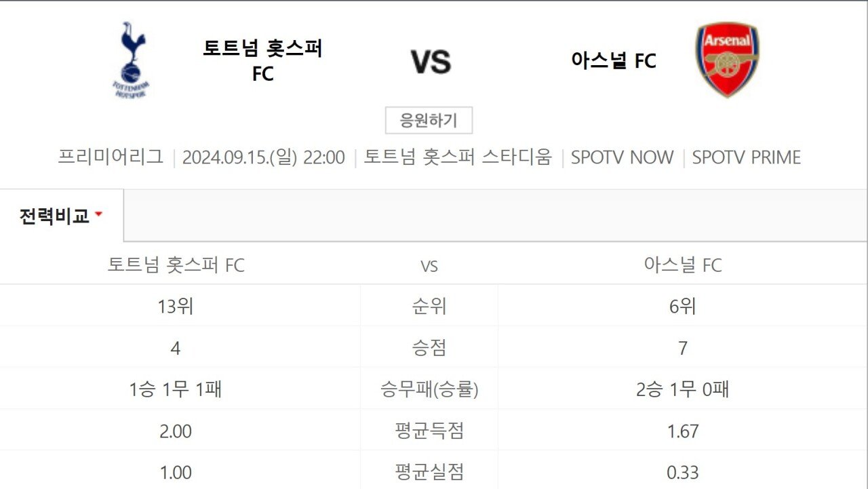Click the 순위 row label

tap(429, 307)
